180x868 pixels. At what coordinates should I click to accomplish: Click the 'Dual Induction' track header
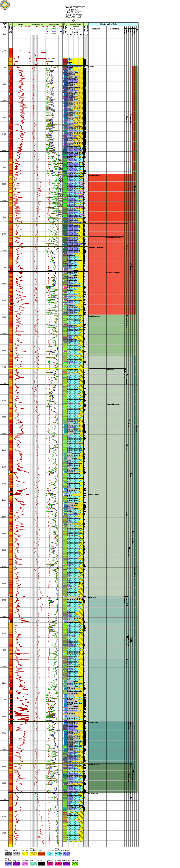[x=38, y=24]
